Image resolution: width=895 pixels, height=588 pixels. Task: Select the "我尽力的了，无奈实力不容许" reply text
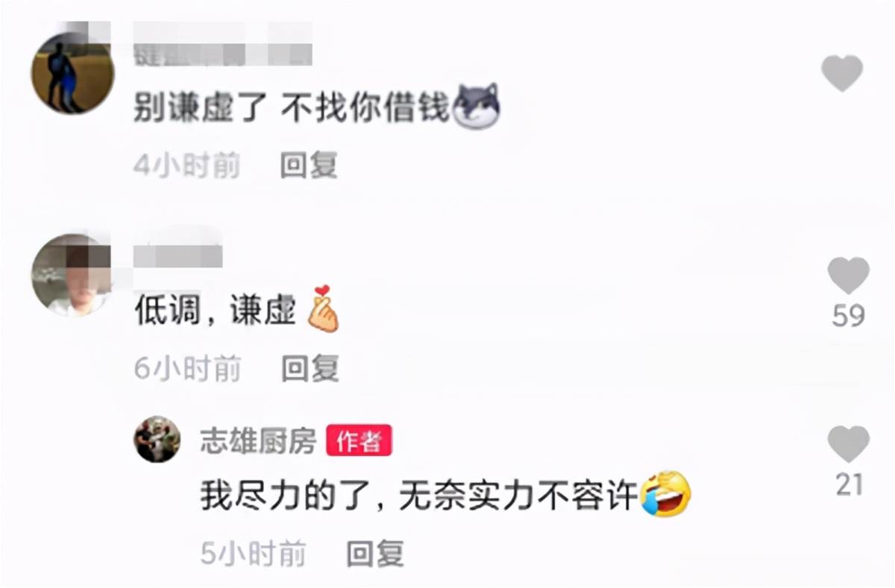[x=419, y=496]
